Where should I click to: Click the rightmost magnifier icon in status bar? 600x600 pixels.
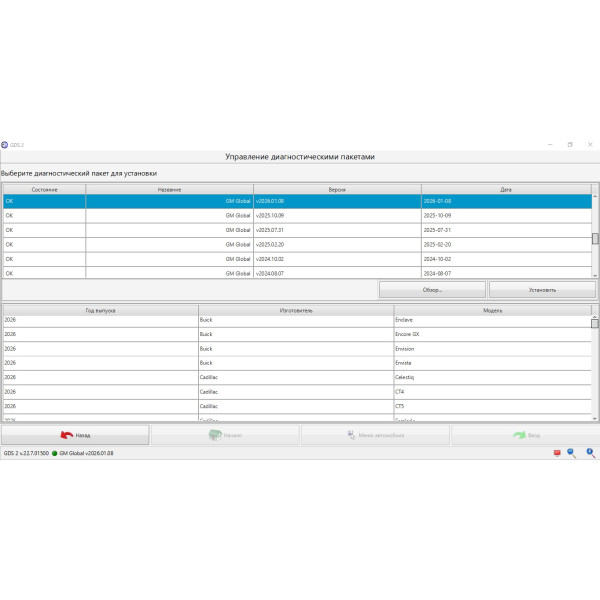590,453
